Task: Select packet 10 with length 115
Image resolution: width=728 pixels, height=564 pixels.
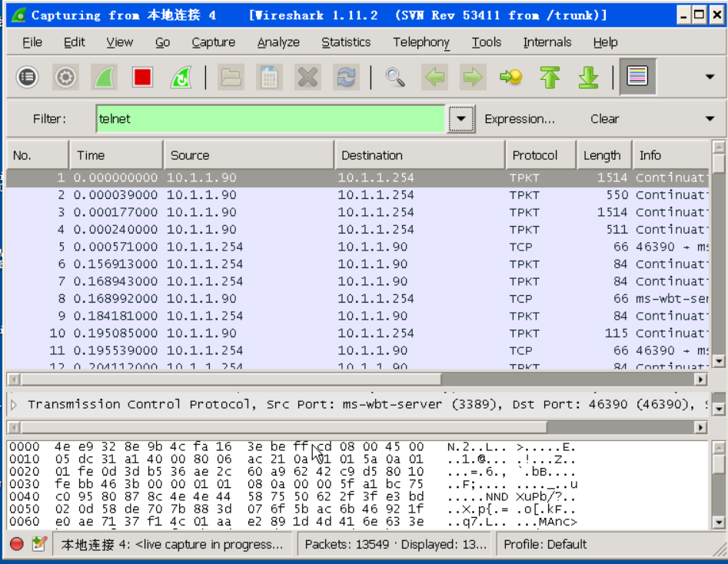Action: [357, 333]
